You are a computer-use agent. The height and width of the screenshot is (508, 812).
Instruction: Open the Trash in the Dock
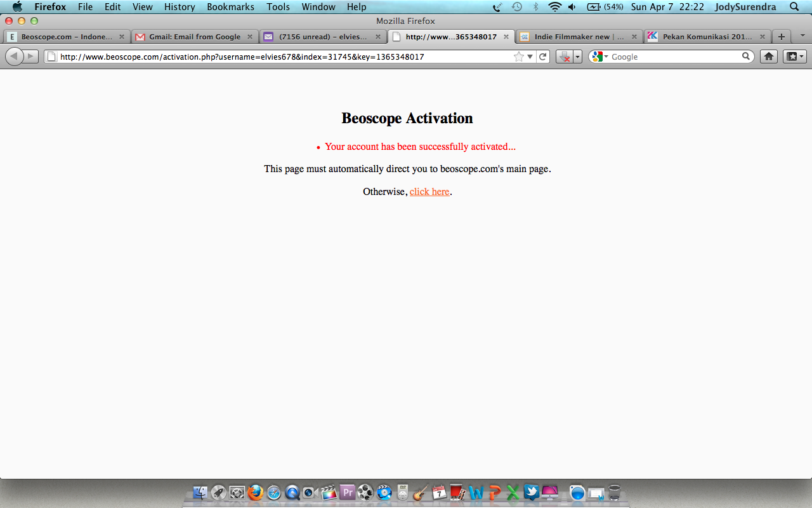pos(615,492)
